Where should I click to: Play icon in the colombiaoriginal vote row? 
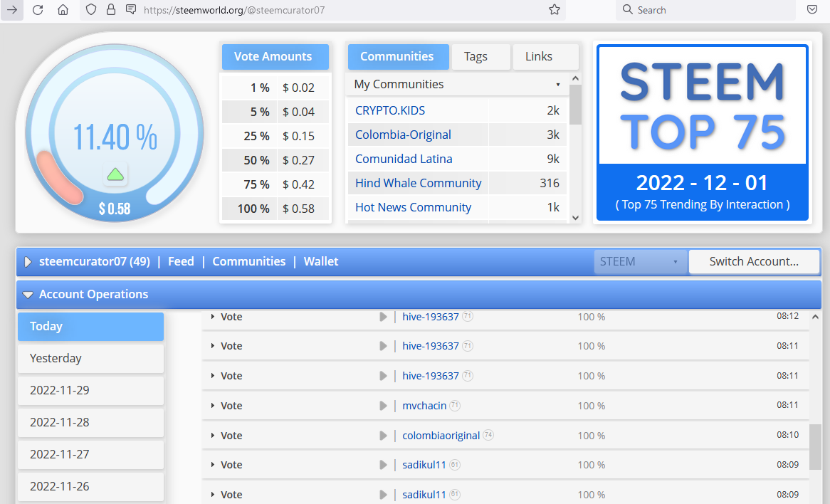(x=383, y=435)
